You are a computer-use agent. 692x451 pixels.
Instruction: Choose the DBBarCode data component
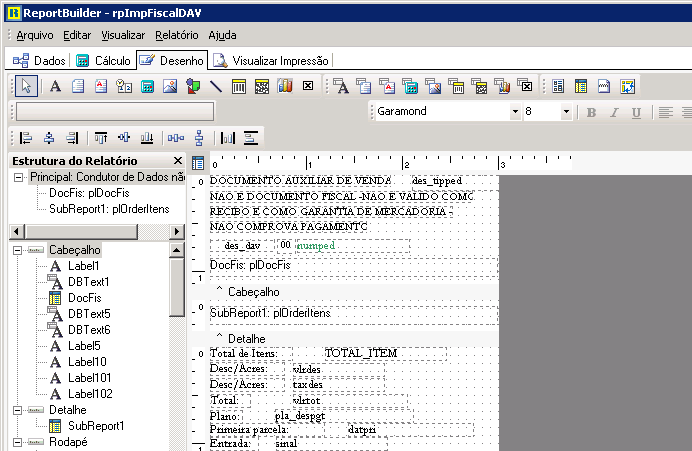click(x=456, y=86)
